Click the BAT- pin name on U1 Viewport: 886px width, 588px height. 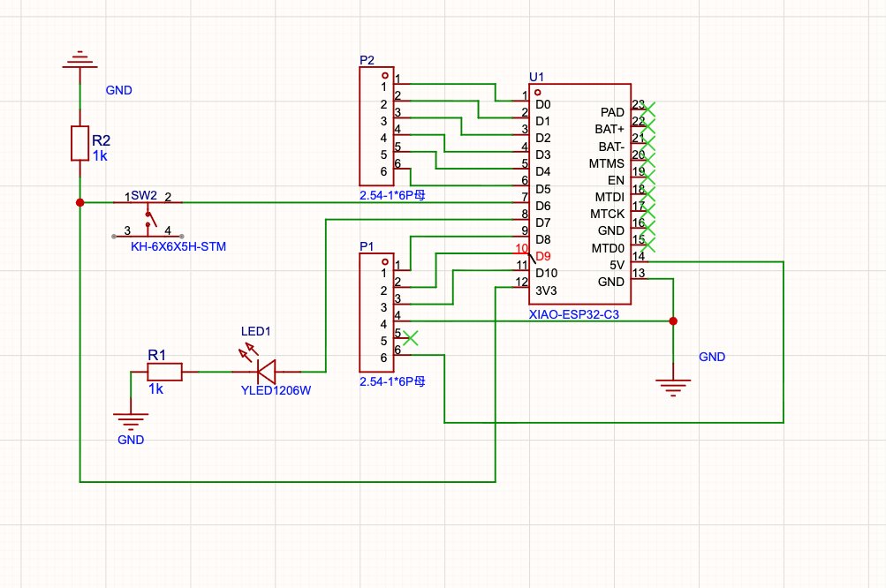611,147
